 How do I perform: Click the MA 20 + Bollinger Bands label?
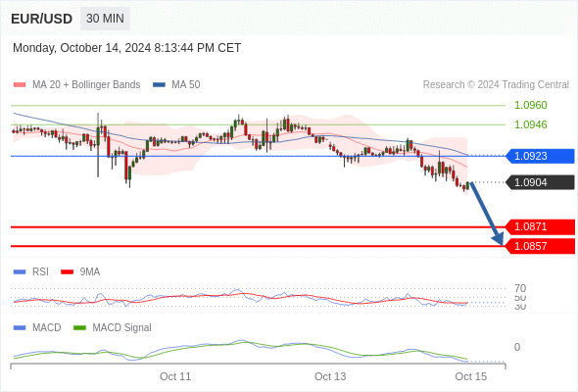click(86, 85)
